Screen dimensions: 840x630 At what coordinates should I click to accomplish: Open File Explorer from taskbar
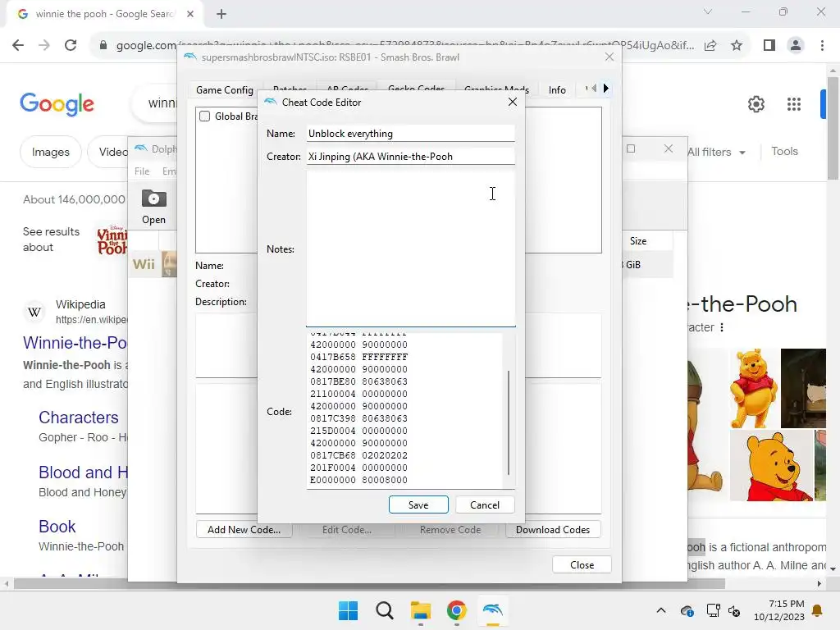tap(421, 610)
